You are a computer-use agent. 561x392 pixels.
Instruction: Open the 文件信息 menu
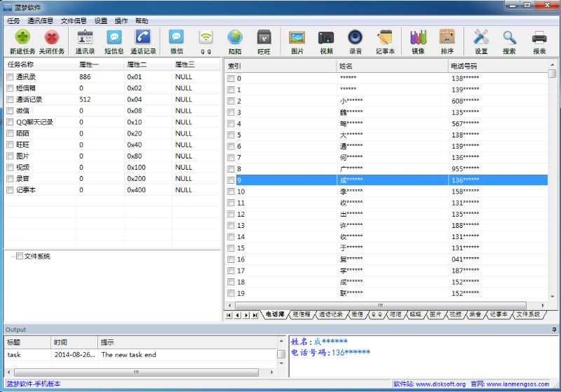point(74,21)
